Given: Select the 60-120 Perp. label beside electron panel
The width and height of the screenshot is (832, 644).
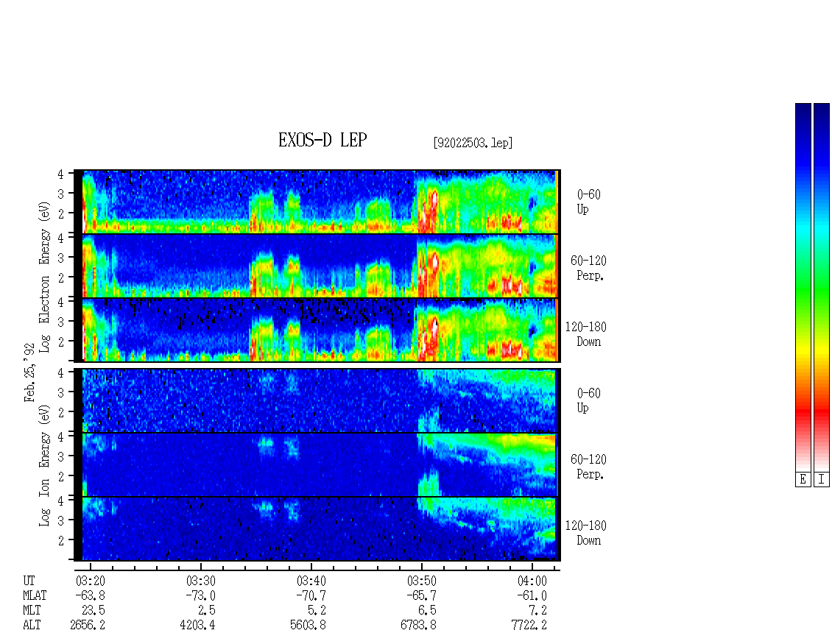Looking at the screenshot, I should (588, 268).
